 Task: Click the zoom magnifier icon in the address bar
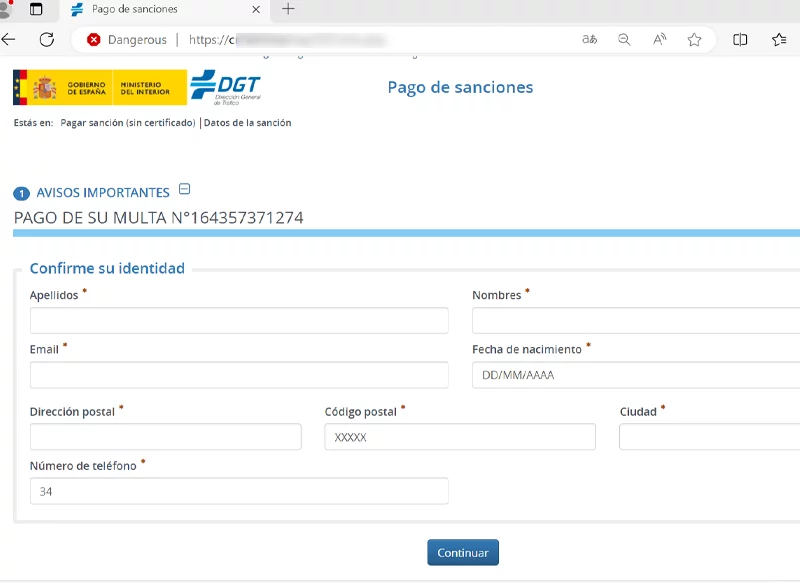pyautogui.click(x=624, y=40)
